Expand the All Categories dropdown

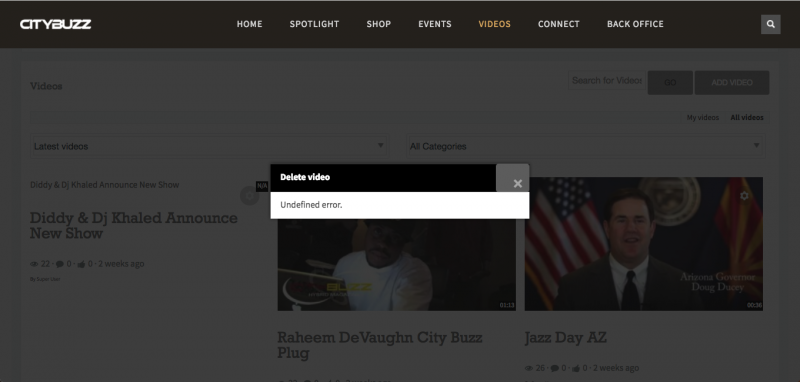click(x=586, y=146)
